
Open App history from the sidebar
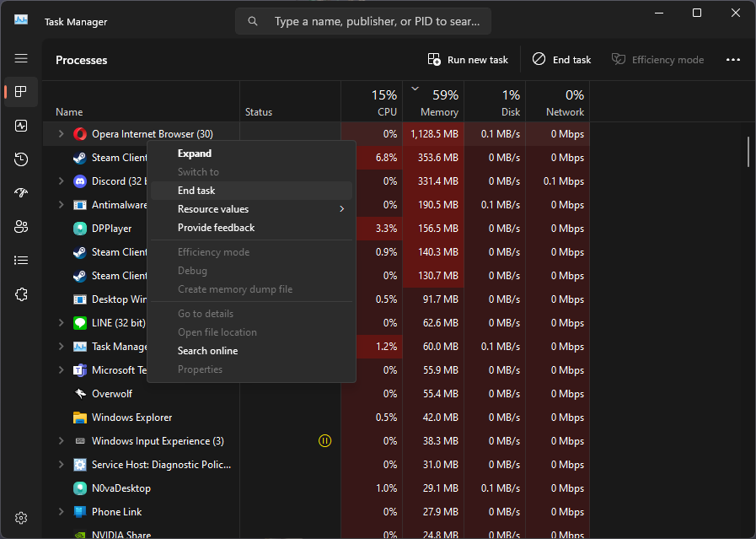[21, 159]
